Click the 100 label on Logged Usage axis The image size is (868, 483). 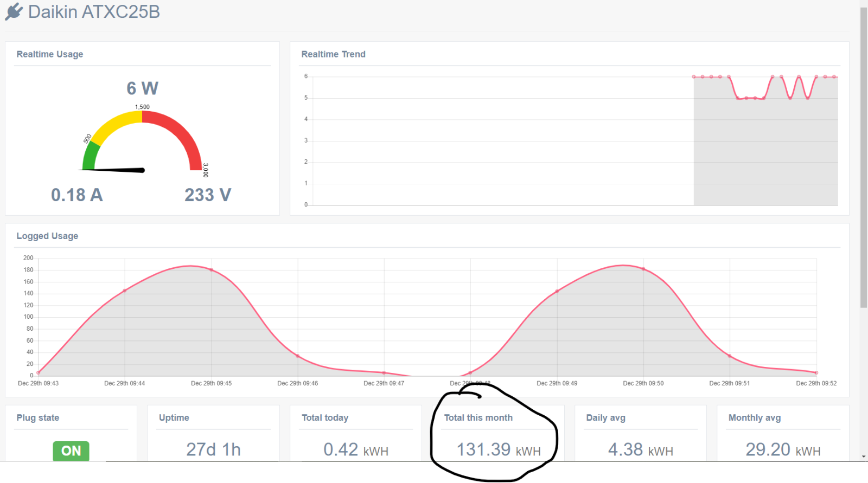28,317
